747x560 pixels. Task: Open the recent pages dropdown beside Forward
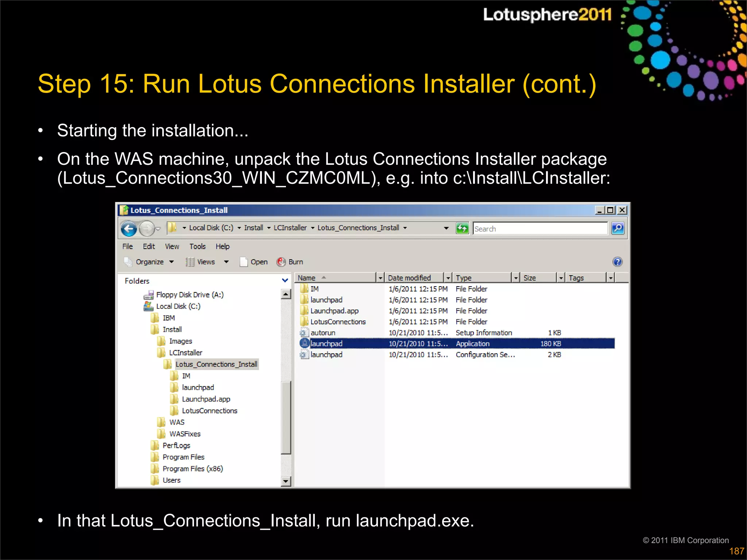tap(158, 229)
